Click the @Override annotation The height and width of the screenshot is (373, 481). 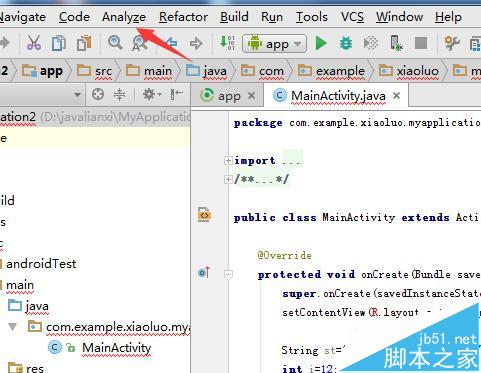coord(284,255)
